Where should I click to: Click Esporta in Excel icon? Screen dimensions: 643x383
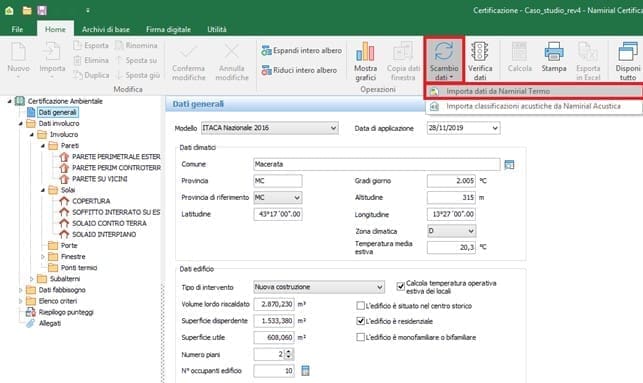click(x=588, y=52)
